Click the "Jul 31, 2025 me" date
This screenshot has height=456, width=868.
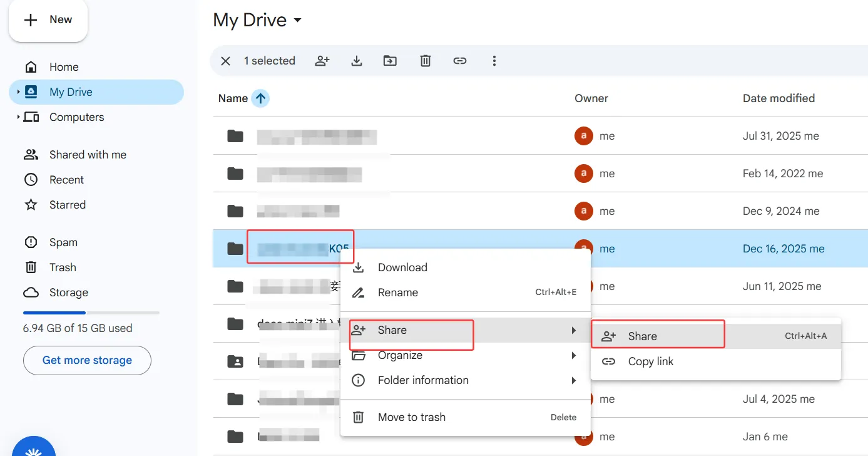click(781, 136)
